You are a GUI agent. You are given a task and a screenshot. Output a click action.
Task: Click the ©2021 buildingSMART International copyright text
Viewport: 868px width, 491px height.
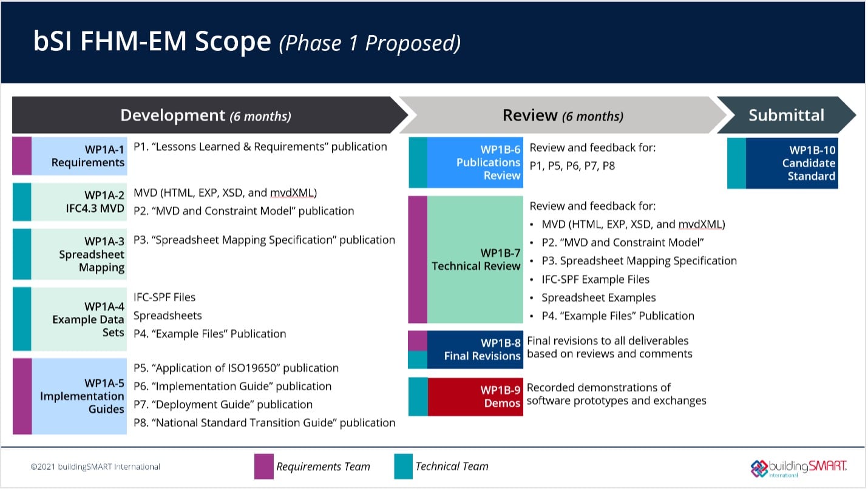pos(95,467)
